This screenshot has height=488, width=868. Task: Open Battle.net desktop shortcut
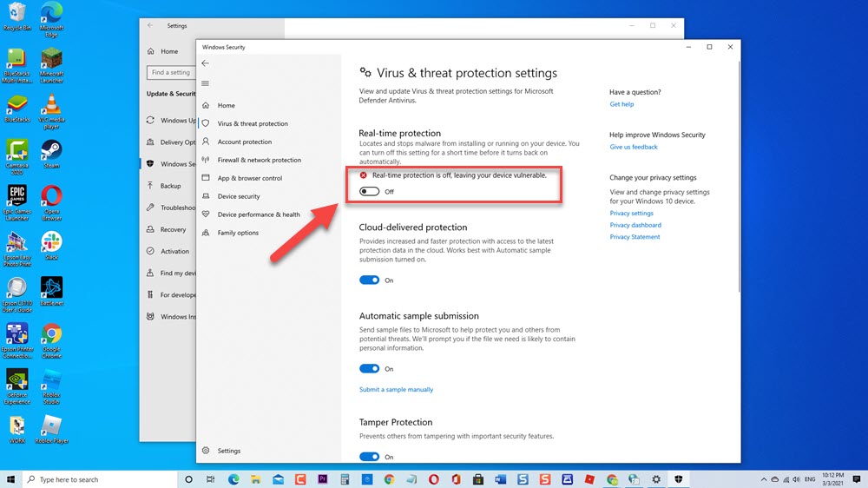tap(51, 292)
